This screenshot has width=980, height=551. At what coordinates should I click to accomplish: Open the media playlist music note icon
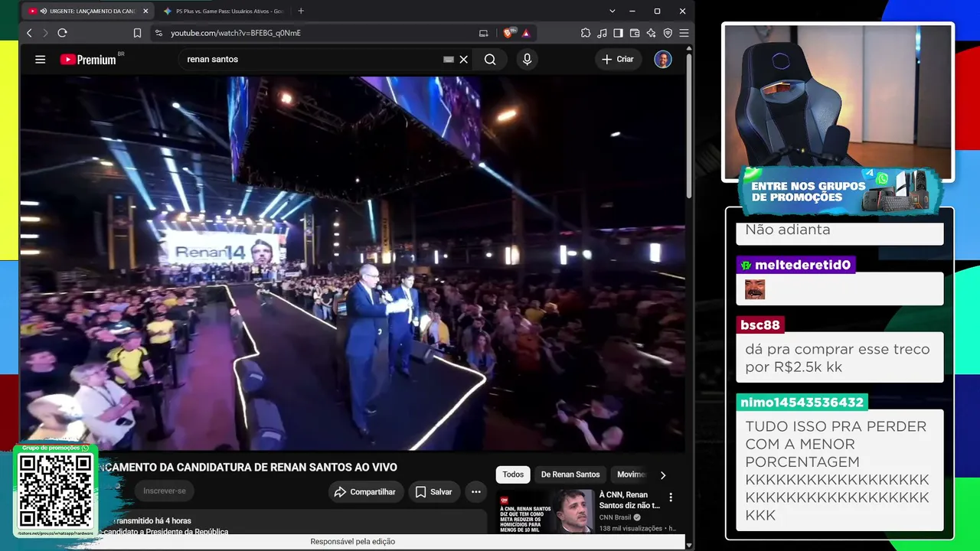(602, 33)
